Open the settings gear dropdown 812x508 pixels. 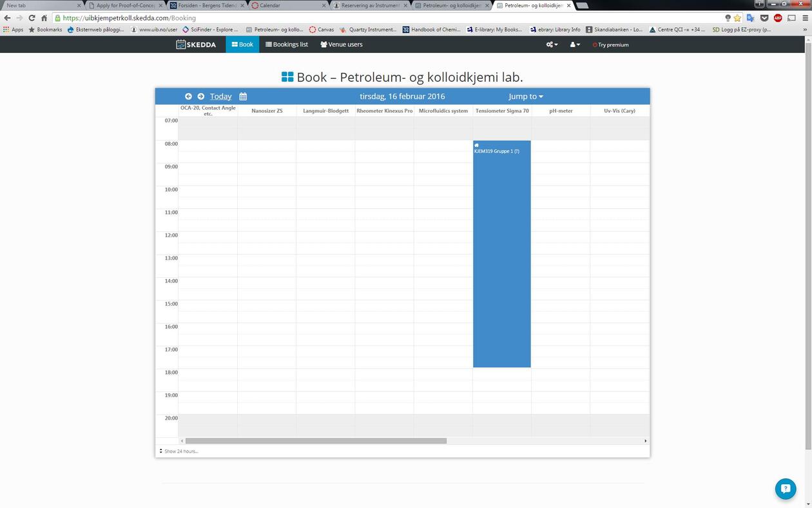click(552, 44)
